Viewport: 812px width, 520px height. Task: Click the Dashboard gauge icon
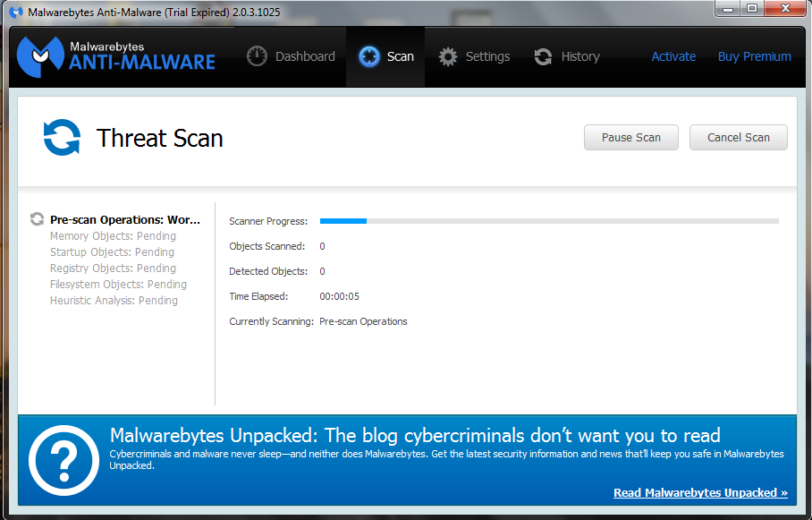[258, 56]
